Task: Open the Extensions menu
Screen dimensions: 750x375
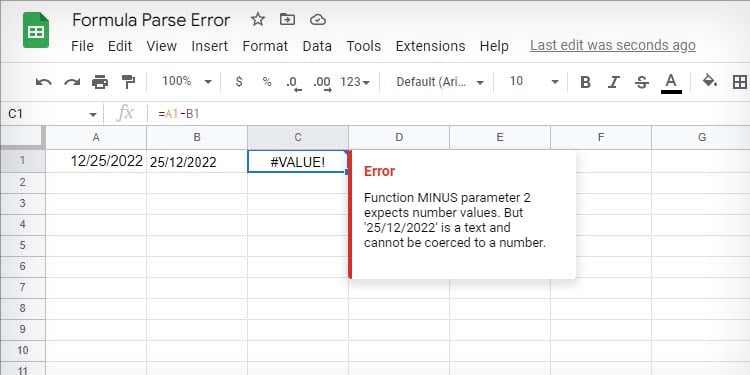Action: (430, 46)
